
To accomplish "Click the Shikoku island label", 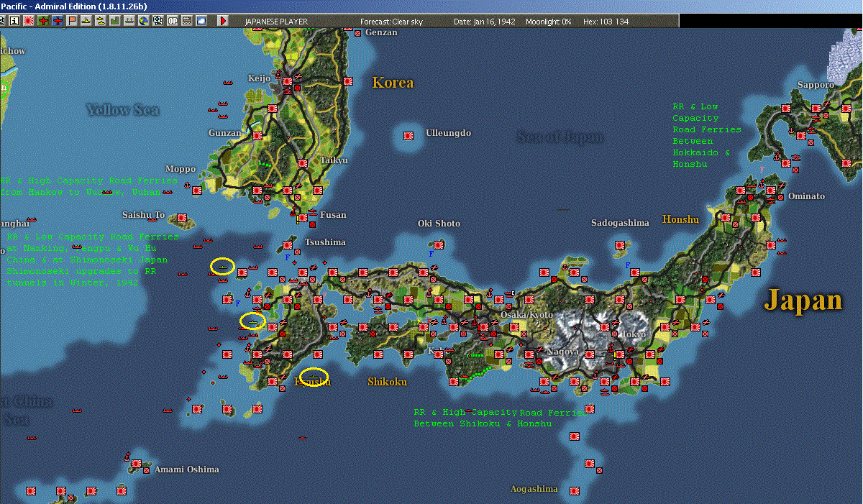I will tap(388, 381).
